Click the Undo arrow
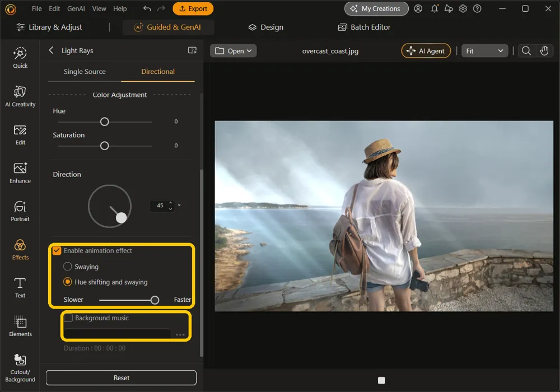The width and height of the screenshot is (560, 392). pyautogui.click(x=147, y=8)
